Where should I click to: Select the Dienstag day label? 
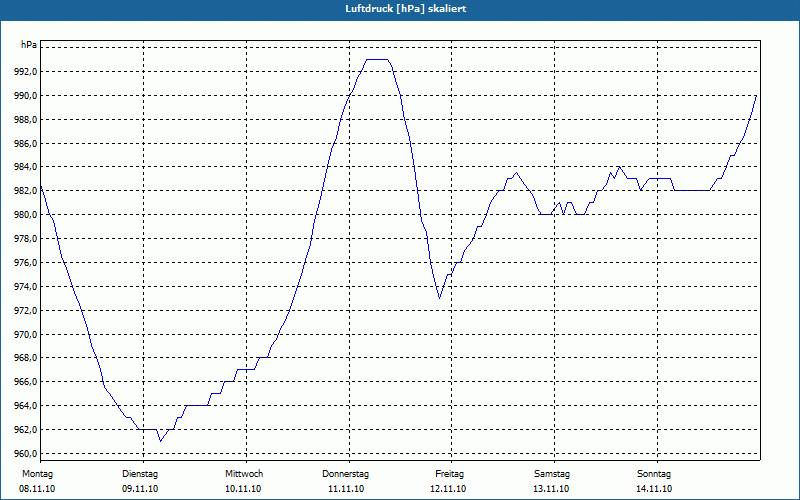(x=140, y=474)
